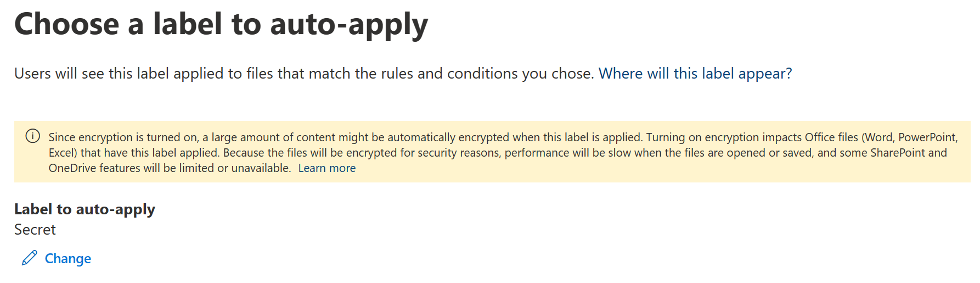Open the Learn more link
The width and height of the screenshot is (980, 283).
(x=327, y=168)
